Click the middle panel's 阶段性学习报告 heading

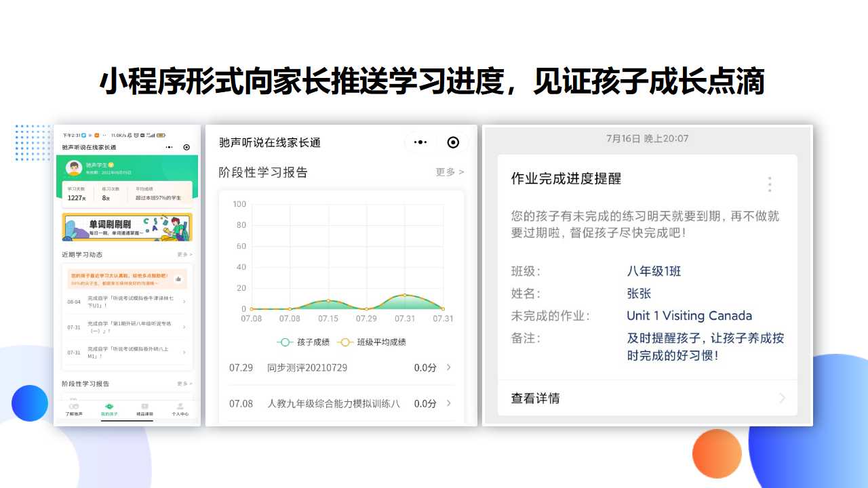[x=263, y=172]
